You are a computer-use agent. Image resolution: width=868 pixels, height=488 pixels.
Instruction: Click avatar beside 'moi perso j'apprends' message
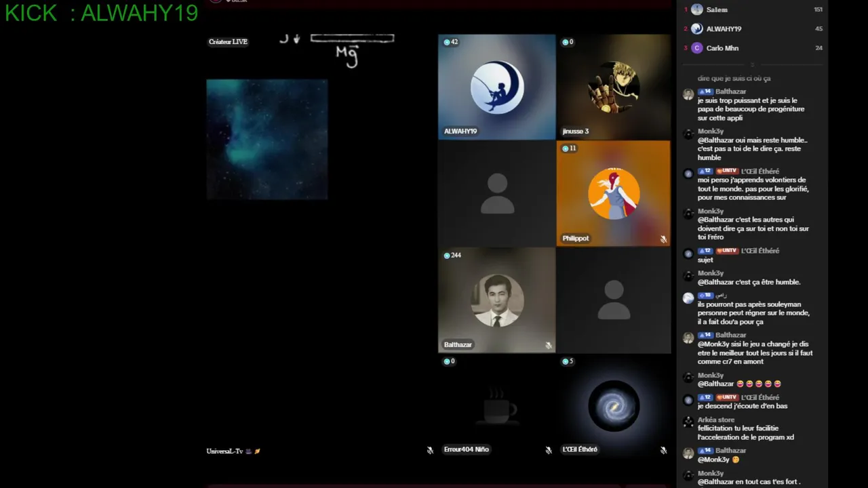point(688,174)
